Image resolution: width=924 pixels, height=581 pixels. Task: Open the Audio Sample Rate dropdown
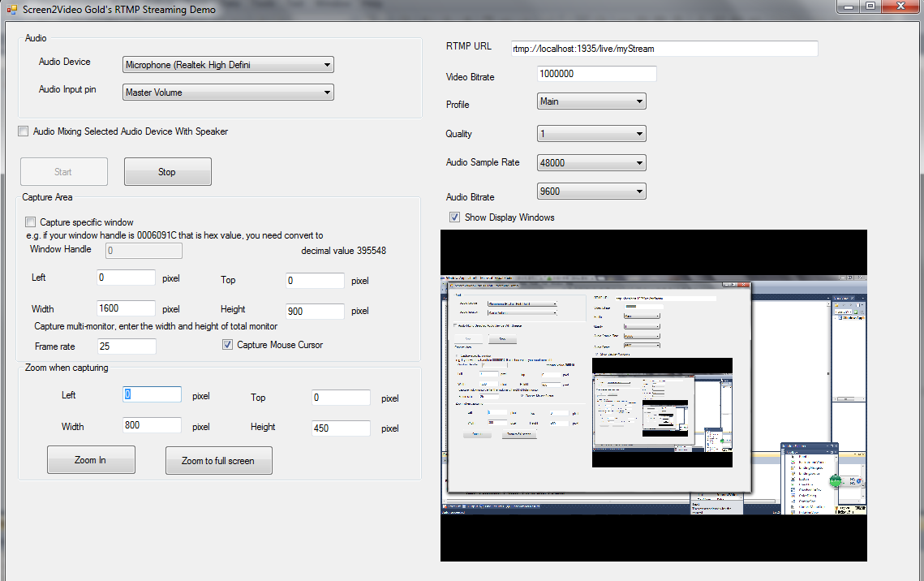pyautogui.click(x=591, y=162)
